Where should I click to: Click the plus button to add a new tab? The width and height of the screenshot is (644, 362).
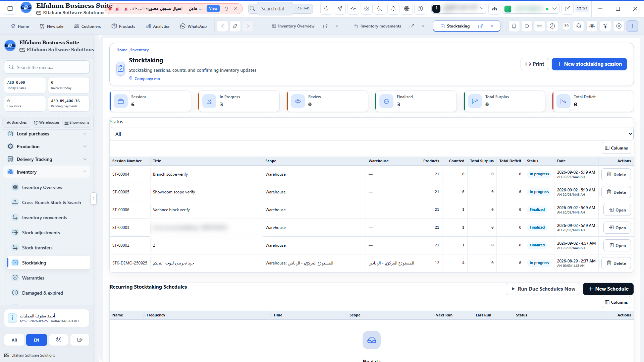[x=632, y=26]
